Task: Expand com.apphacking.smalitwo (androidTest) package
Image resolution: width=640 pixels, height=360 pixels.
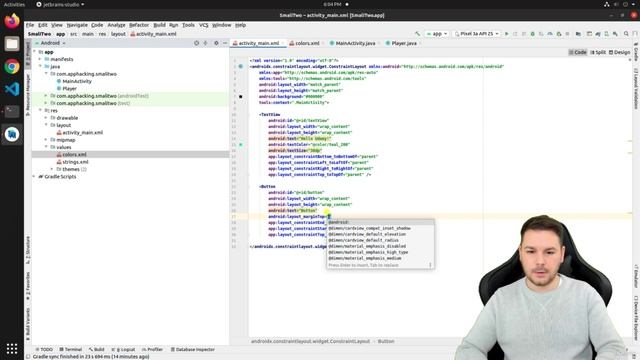Action: pyautogui.click(x=46, y=96)
